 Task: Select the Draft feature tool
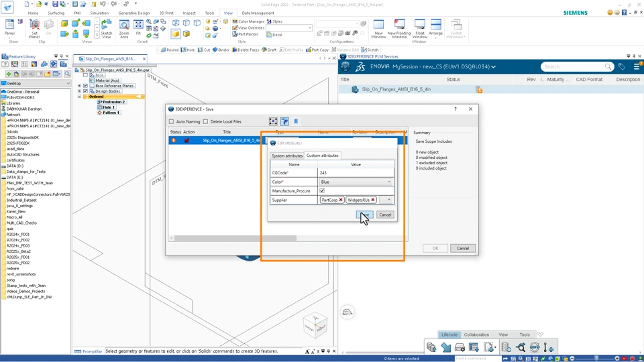(269, 50)
